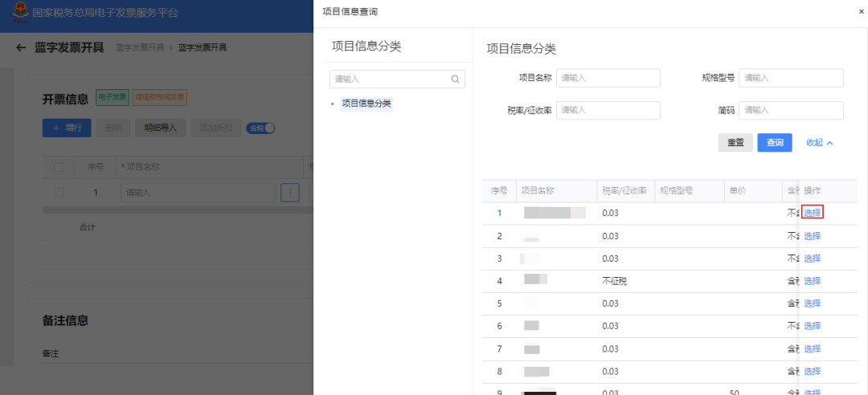Select item in row 5 via 选择

tap(813, 303)
